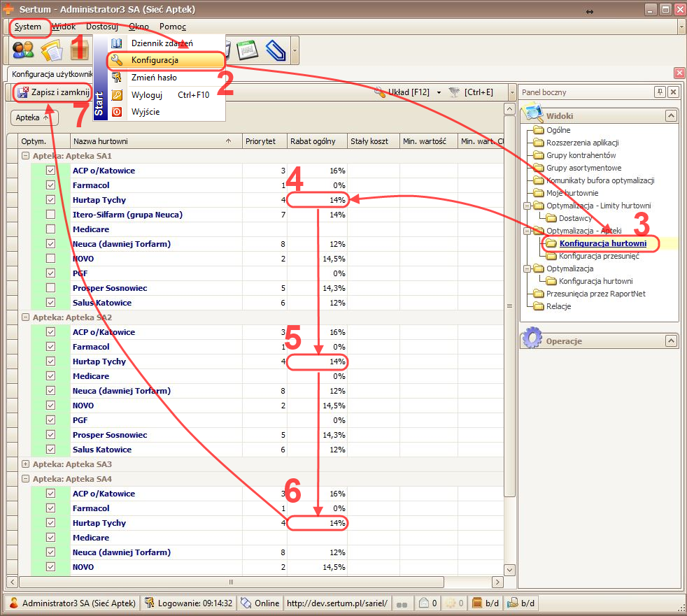Click the paperclip attachment toolbar icon
This screenshot has height=616, width=687.
276,50
